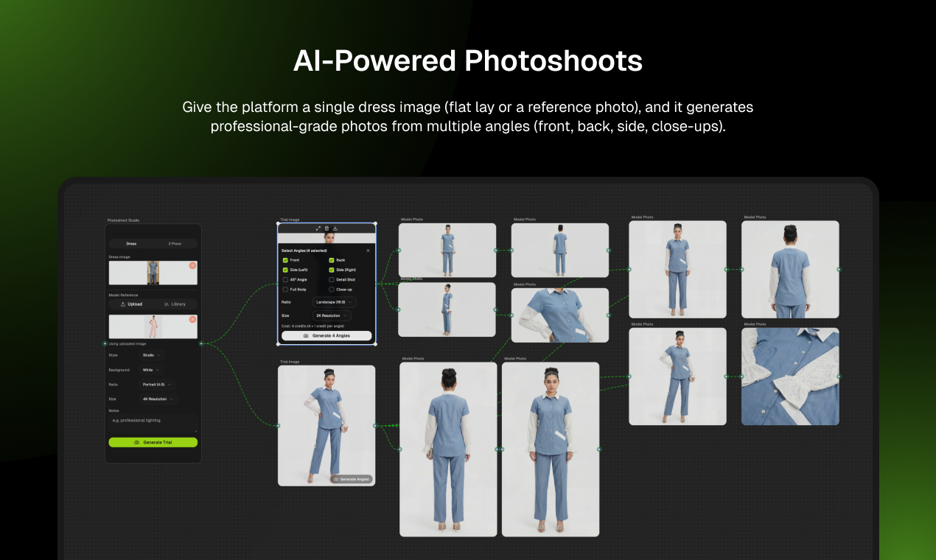The image size is (936, 560).
Task: Select the Model Reference thumbnail
Action: click(153, 326)
